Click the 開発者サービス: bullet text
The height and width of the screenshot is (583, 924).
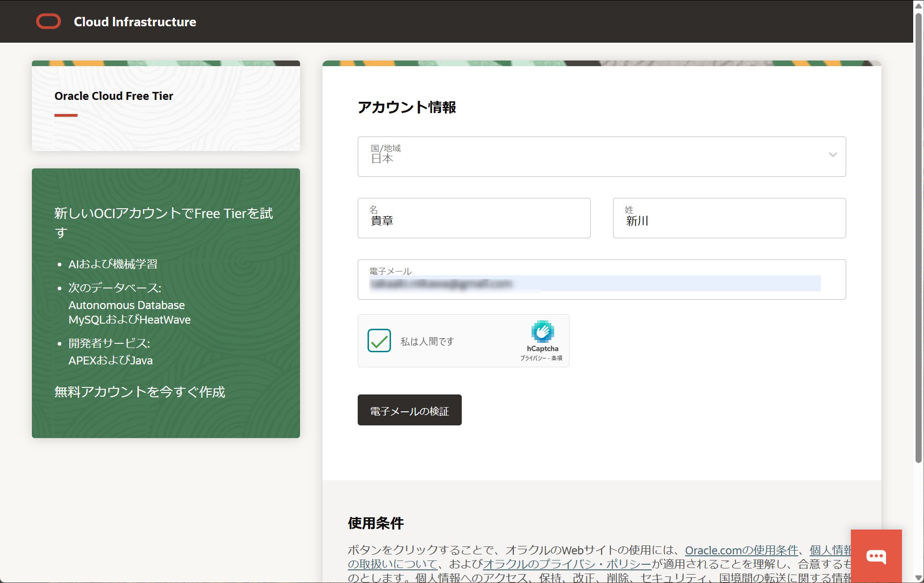point(109,343)
